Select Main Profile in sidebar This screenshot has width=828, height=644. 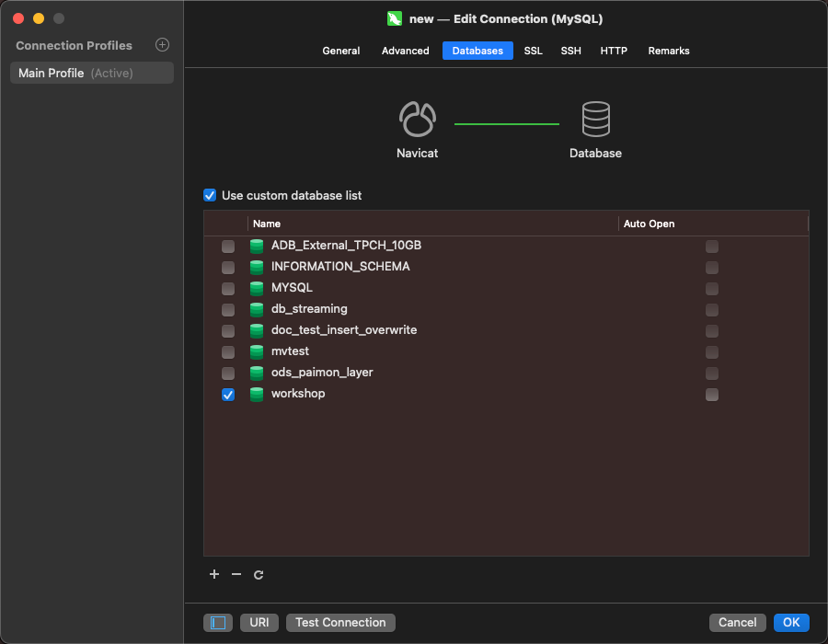click(92, 73)
